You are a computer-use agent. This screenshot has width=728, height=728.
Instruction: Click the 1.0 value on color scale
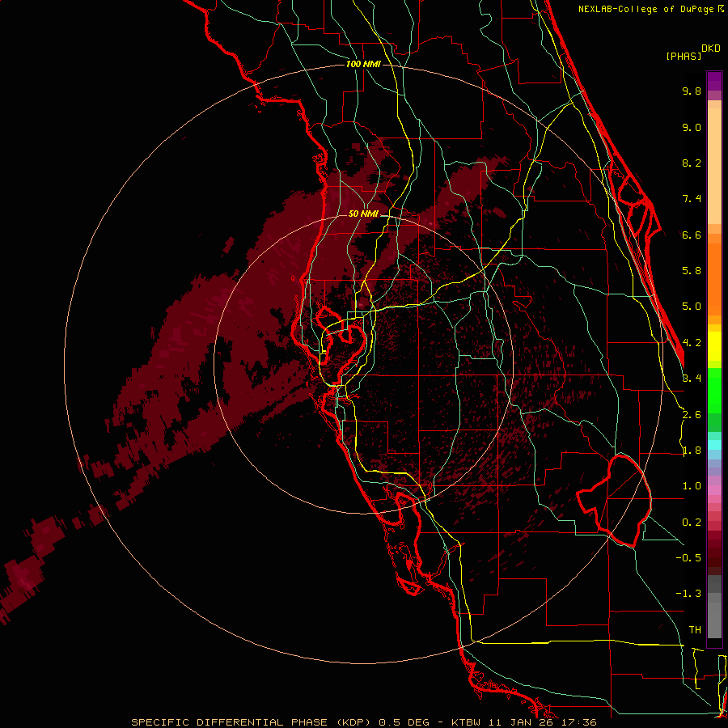tap(692, 486)
